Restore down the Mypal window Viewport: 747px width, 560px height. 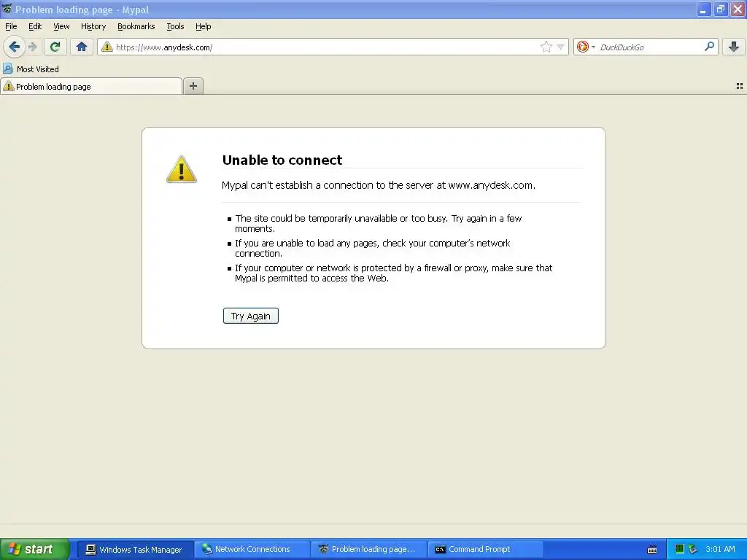pyautogui.click(x=721, y=9)
